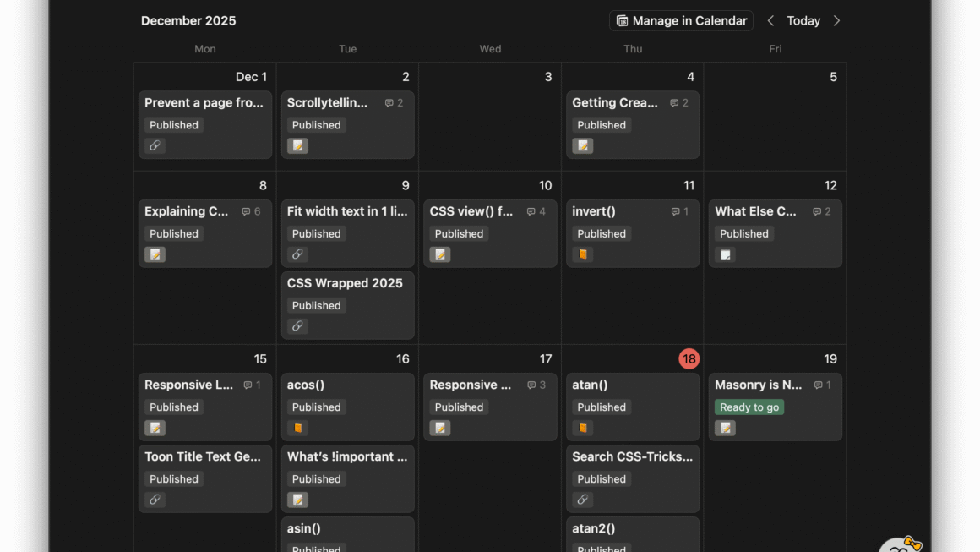Click the calendar icon in Manage in Calendar
The height and width of the screenshot is (552, 980).
622,21
